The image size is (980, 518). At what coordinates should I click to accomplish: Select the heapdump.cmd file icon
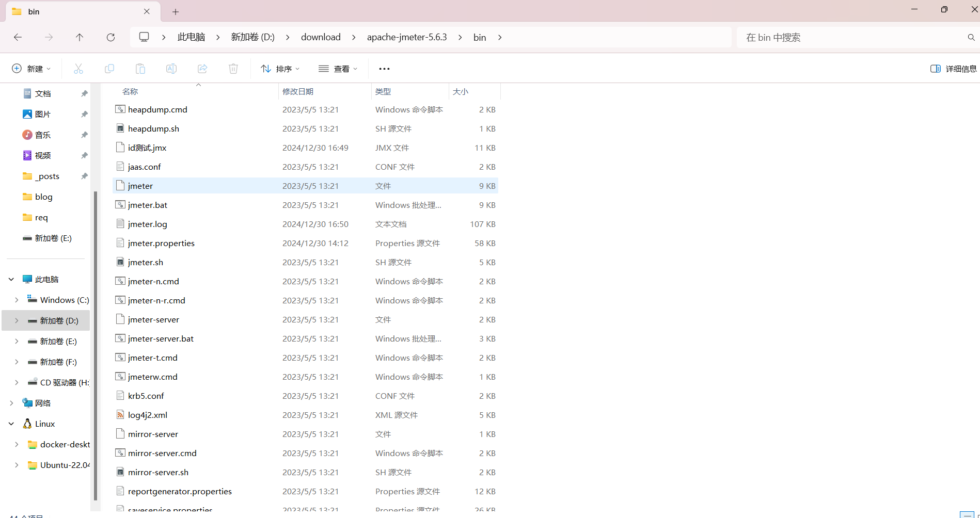point(120,109)
